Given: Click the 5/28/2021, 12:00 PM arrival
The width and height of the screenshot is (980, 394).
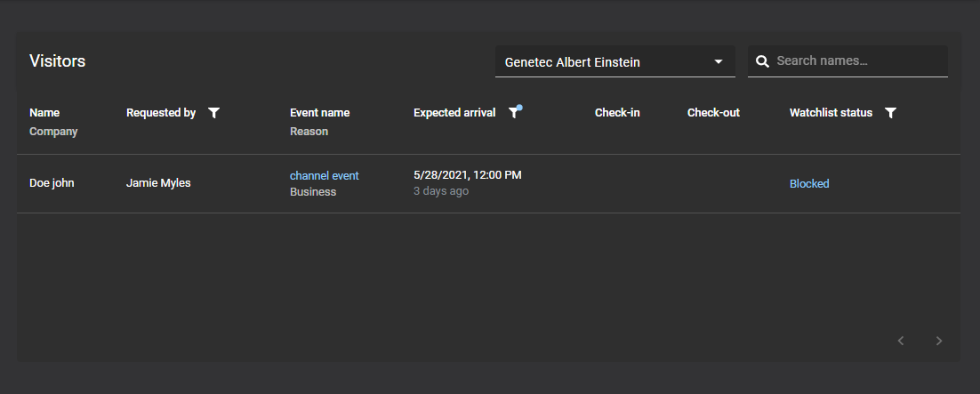Looking at the screenshot, I should (468, 175).
